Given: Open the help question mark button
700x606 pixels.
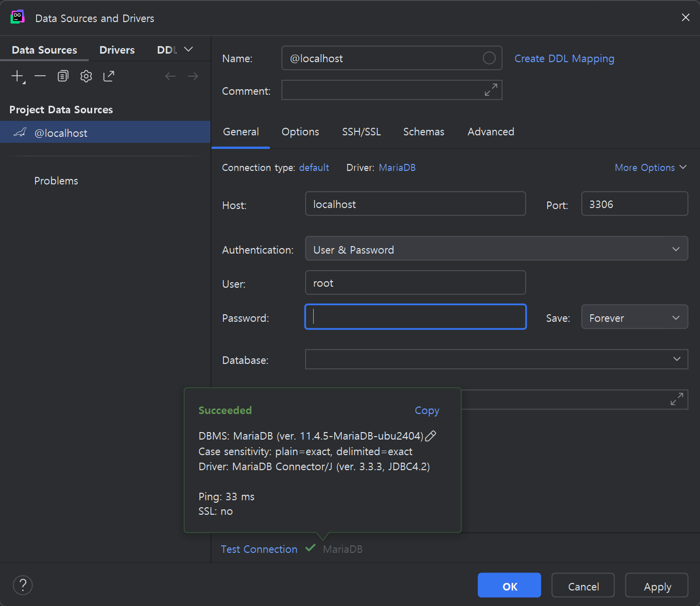Looking at the screenshot, I should click(23, 585).
